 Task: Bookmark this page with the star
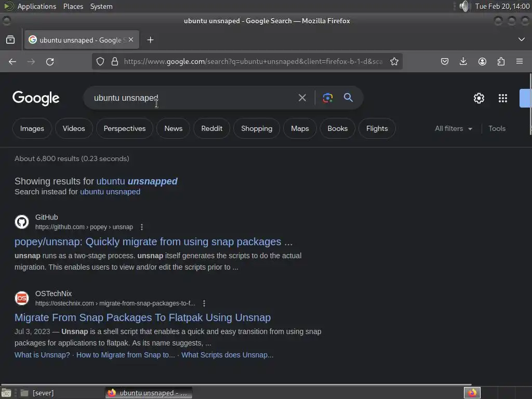point(394,61)
